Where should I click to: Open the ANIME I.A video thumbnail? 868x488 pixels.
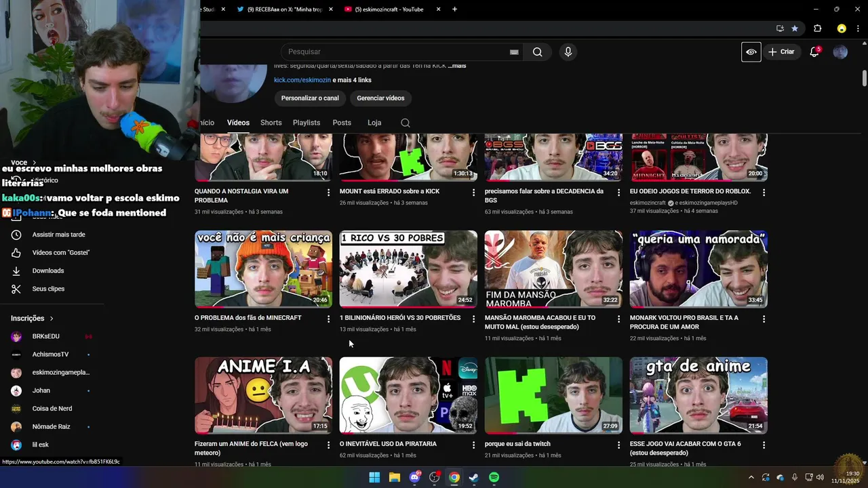pos(263,395)
